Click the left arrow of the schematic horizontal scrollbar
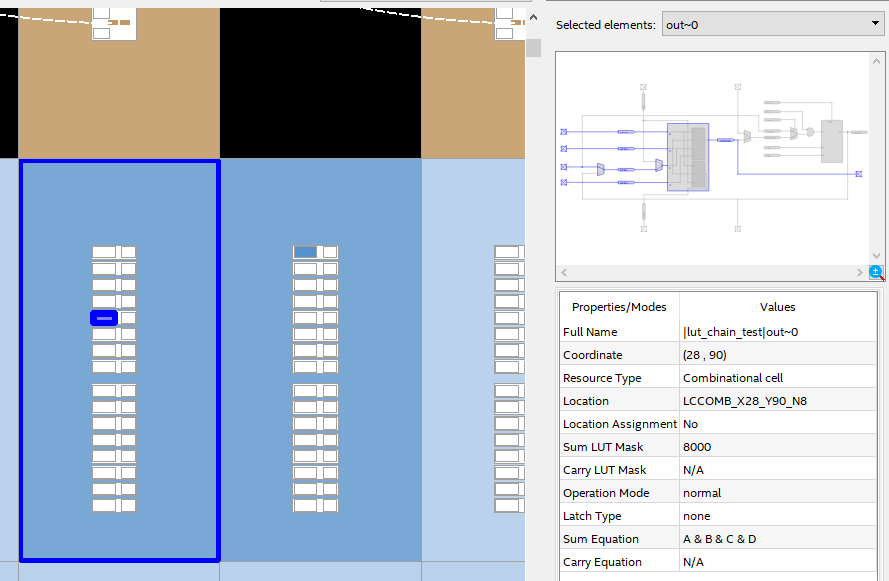This screenshot has width=889, height=581. [564, 273]
